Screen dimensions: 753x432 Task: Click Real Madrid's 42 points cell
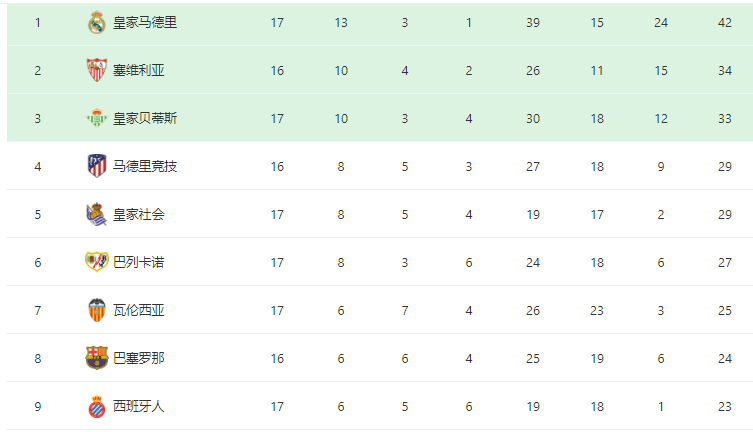click(725, 23)
